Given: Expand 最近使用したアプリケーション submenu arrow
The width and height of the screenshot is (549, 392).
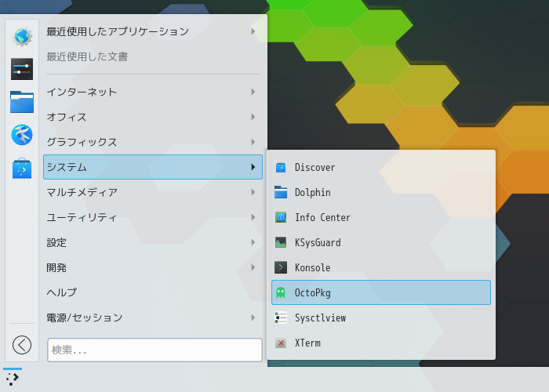Looking at the screenshot, I should [x=253, y=31].
